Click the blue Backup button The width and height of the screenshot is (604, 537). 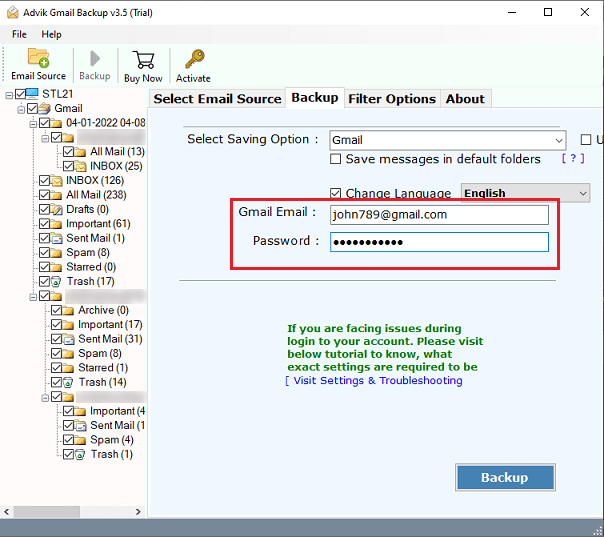(x=505, y=477)
